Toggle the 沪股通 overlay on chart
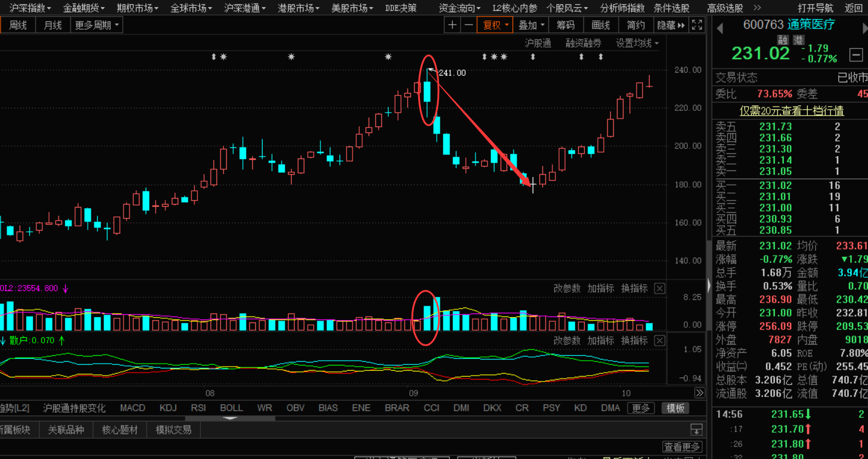This screenshot has width=868, height=459. point(538,44)
